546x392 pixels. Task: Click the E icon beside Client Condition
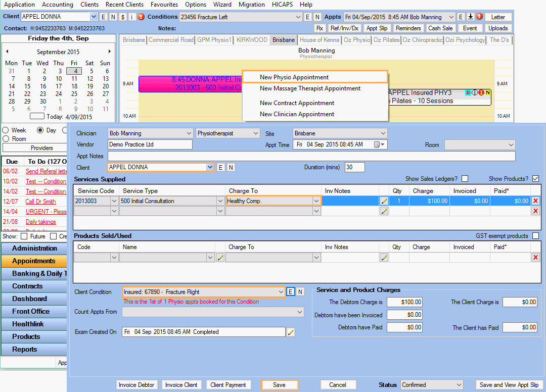pos(291,291)
